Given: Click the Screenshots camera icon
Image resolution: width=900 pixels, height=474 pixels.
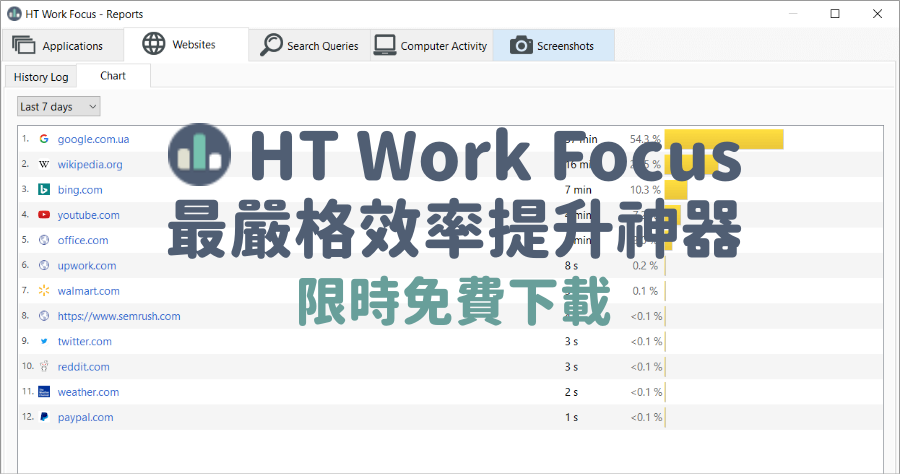Looking at the screenshot, I should point(521,45).
